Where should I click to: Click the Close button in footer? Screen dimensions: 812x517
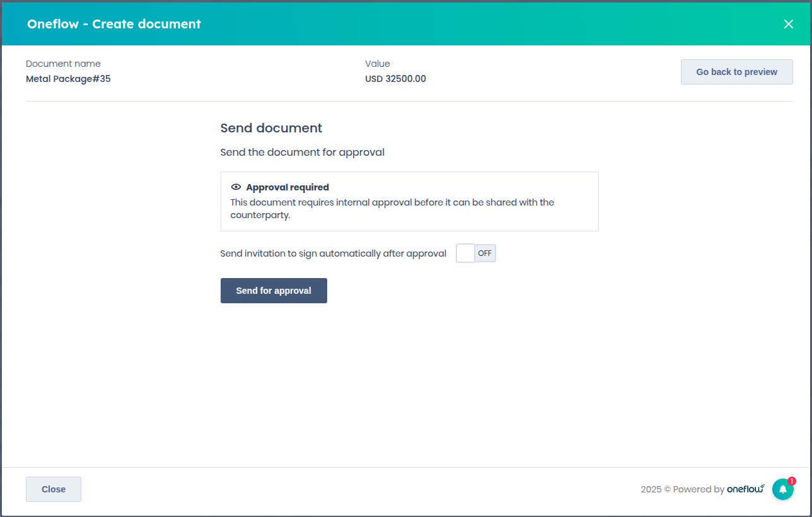click(54, 489)
